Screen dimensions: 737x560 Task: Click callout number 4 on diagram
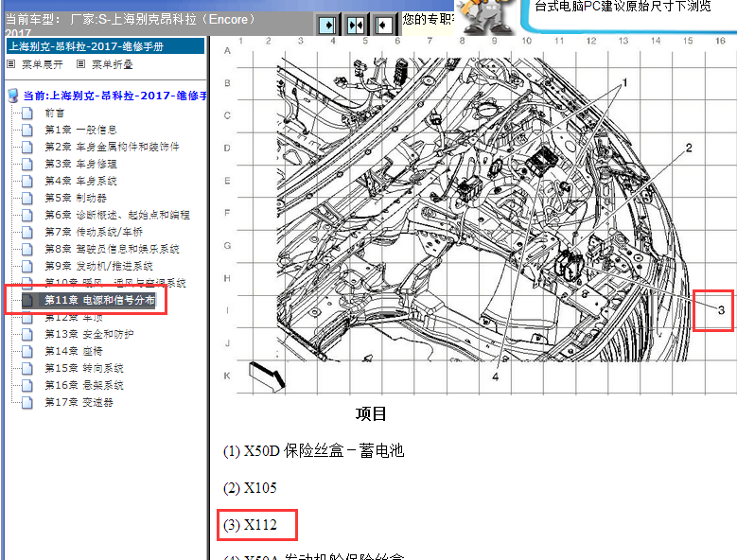[x=496, y=376]
